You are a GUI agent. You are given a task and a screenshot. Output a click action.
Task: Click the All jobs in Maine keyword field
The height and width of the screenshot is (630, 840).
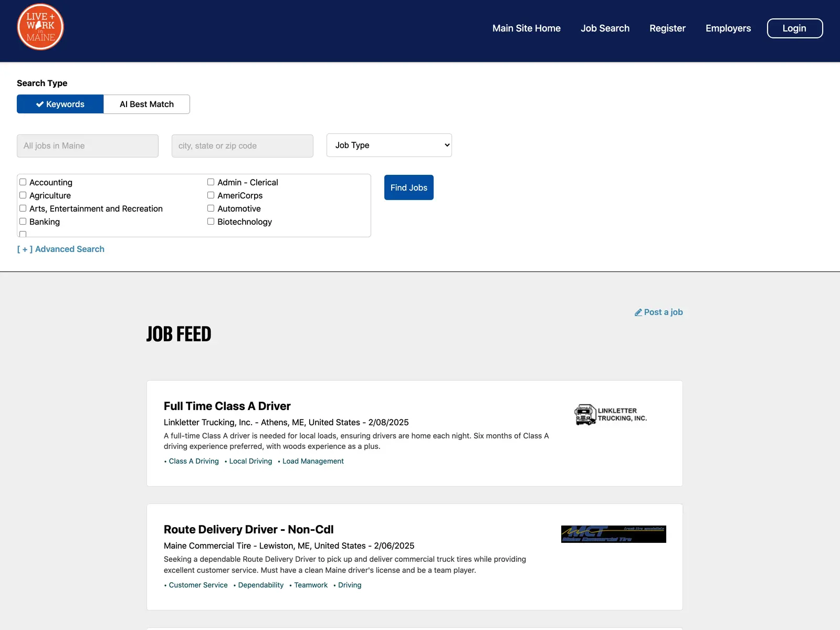(88, 146)
